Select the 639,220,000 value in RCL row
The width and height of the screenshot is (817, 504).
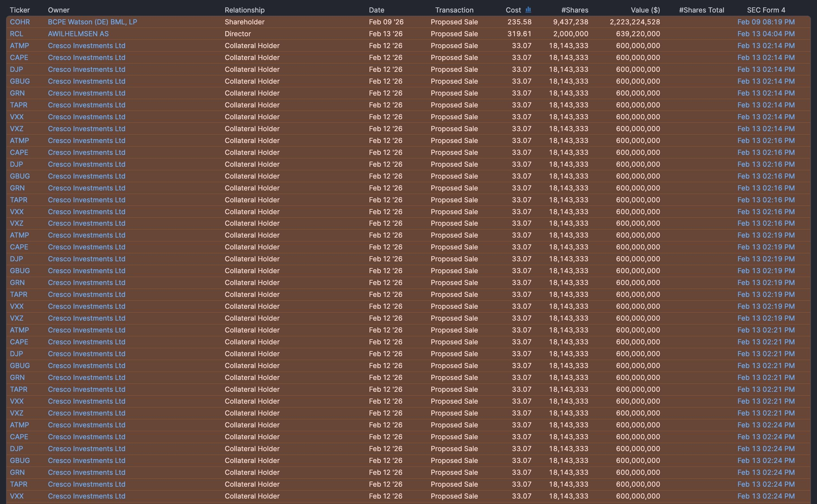(x=638, y=34)
